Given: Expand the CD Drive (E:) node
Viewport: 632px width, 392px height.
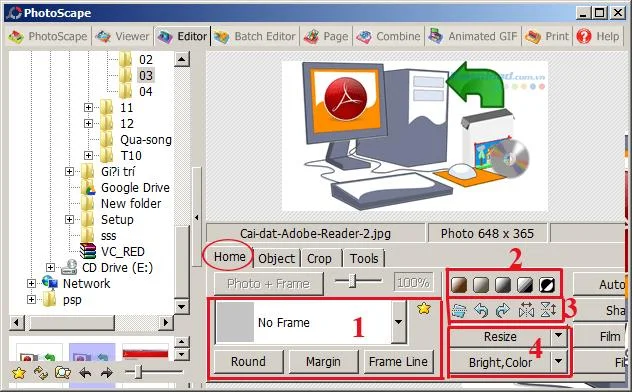Looking at the screenshot, I should click(50, 268).
